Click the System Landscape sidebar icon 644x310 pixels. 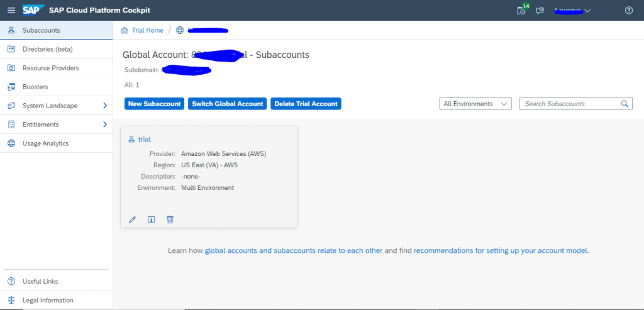[11, 106]
